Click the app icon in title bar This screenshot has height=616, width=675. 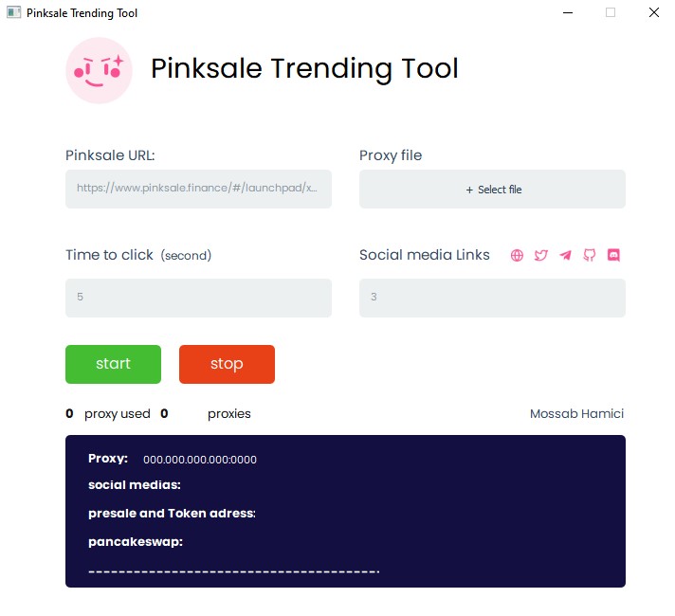click(14, 12)
